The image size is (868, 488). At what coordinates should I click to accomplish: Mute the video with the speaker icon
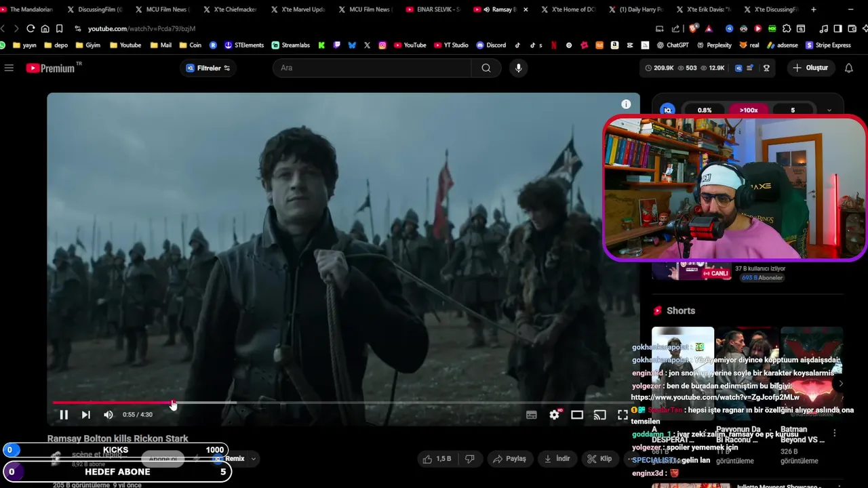click(x=108, y=415)
